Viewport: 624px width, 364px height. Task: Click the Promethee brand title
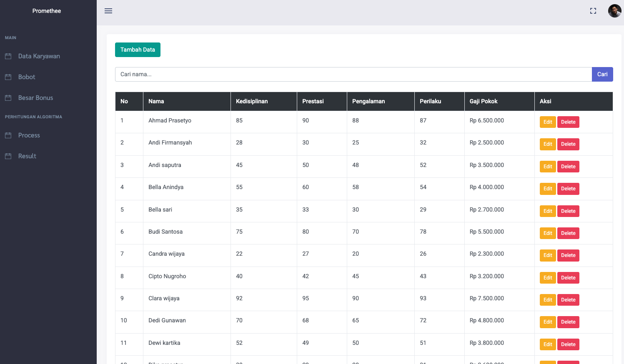(x=47, y=11)
